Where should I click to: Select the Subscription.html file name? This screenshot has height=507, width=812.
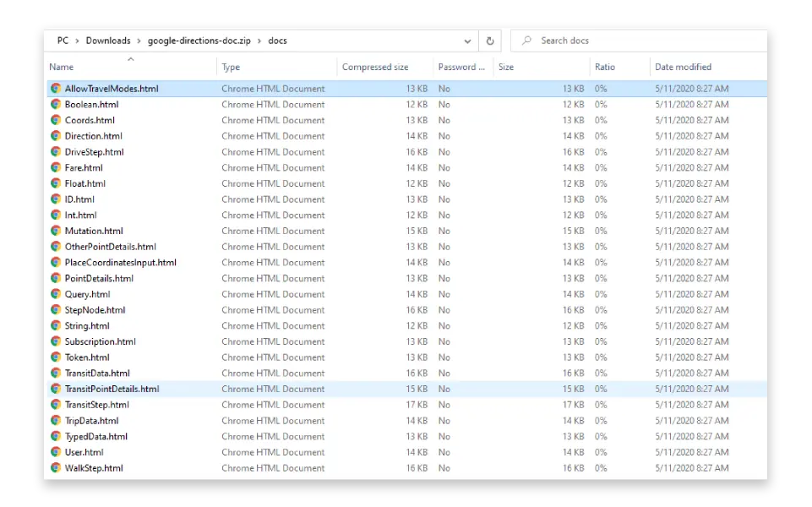100,341
